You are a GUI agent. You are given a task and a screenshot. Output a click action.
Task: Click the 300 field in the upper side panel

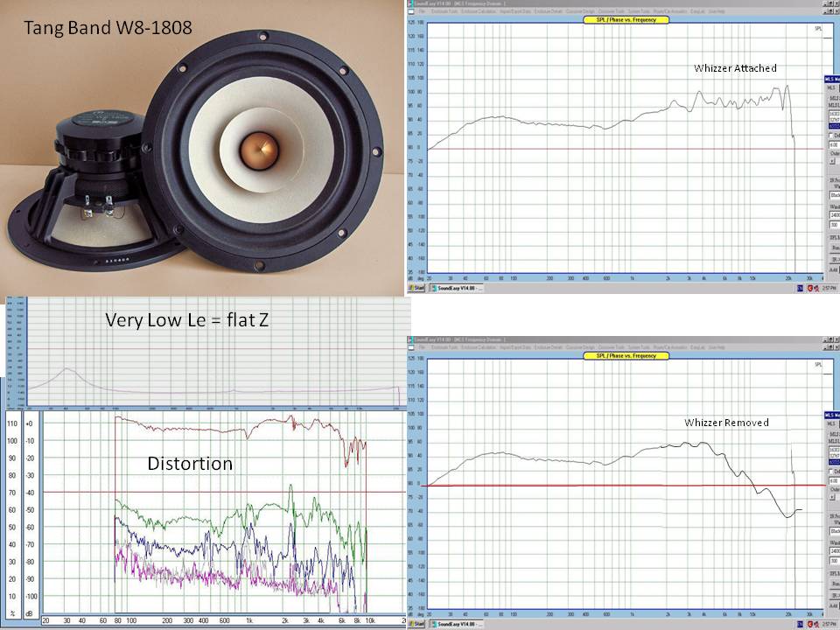click(835, 225)
